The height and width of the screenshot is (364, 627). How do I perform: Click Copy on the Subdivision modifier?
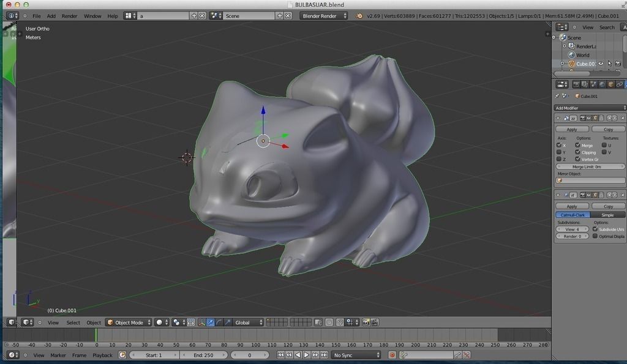pyautogui.click(x=608, y=206)
